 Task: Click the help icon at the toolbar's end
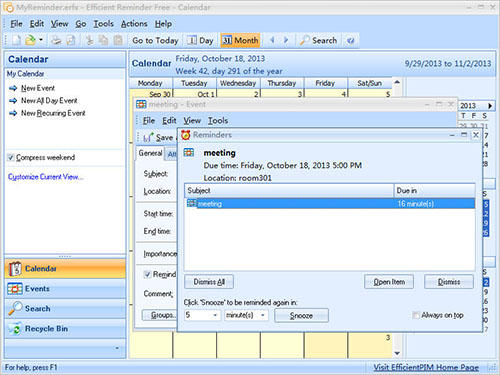350,41
